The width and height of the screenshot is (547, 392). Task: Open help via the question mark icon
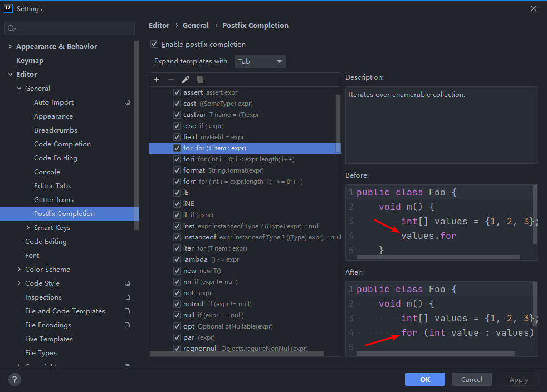coord(15,380)
